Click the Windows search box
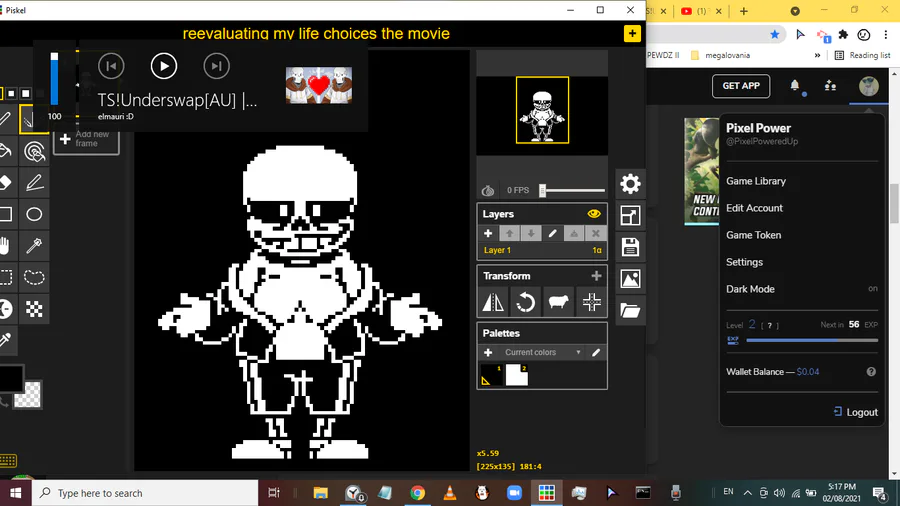This screenshot has width=900, height=506. (145, 493)
